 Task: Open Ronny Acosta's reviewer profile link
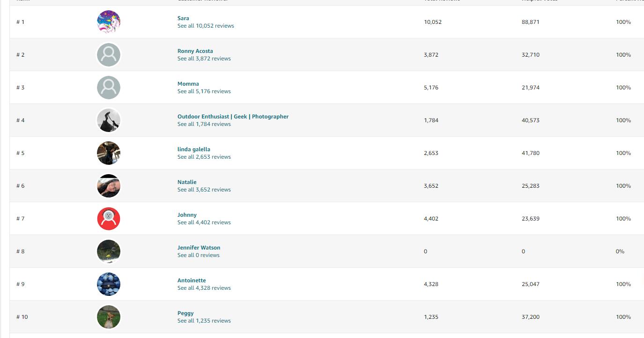point(195,51)
